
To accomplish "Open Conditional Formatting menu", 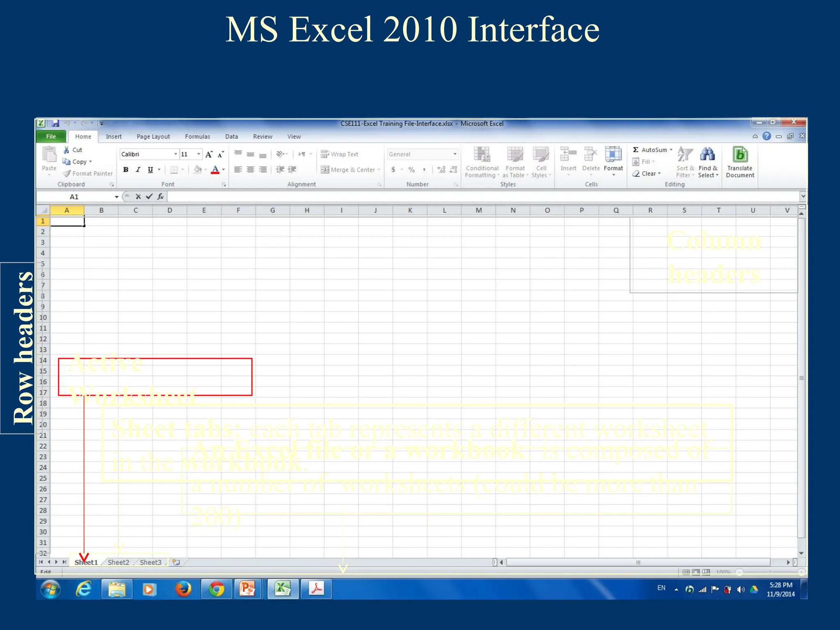I will 482,163.
